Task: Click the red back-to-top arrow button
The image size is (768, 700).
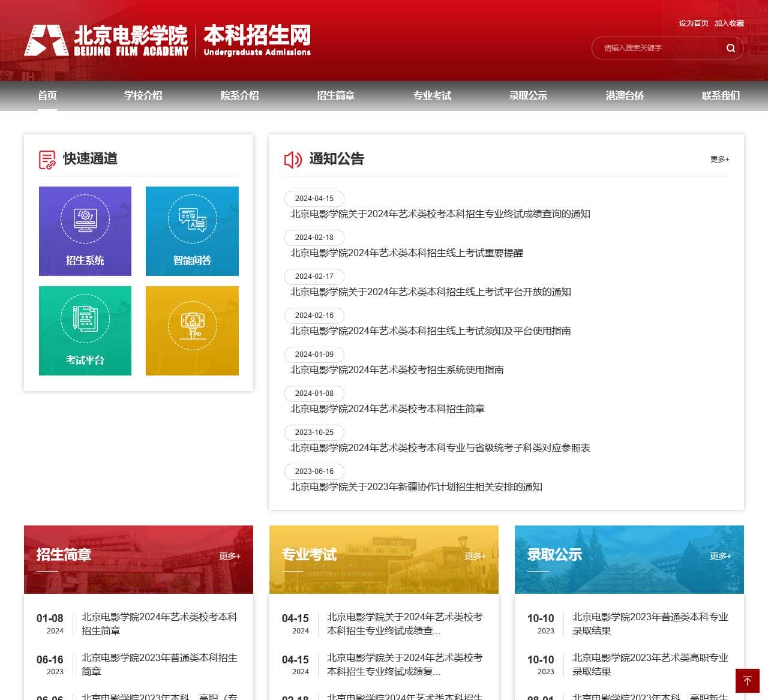Action: click(x=748, y=681)
